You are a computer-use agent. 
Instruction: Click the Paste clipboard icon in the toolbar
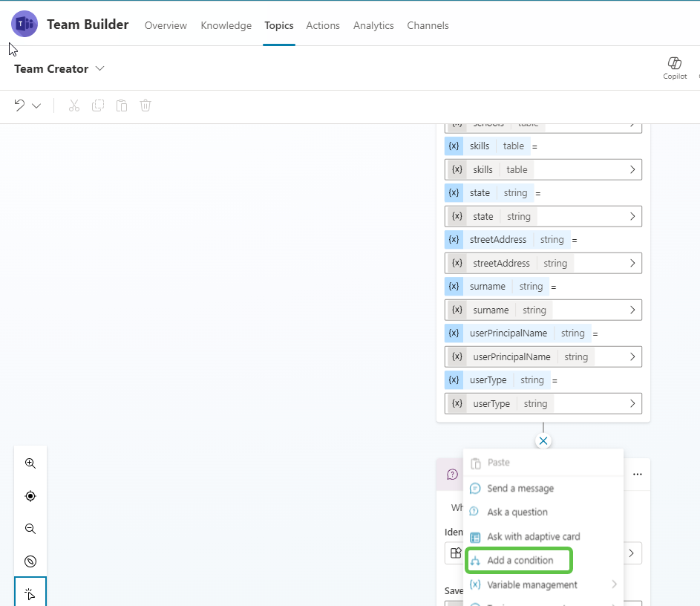tap(121, 105)
